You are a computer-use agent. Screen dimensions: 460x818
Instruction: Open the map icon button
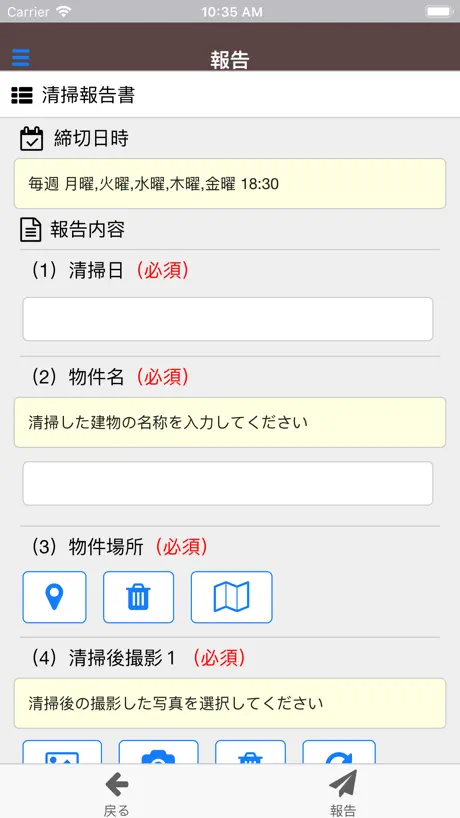232,597
